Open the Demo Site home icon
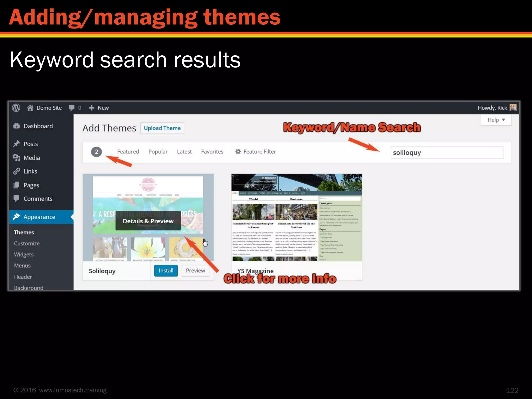This screenshot has height=399, width=532. [x=30, y=108]
